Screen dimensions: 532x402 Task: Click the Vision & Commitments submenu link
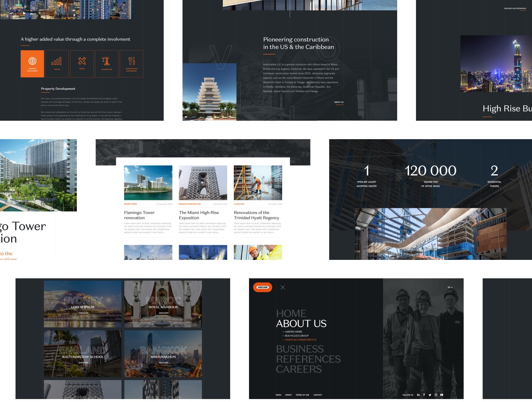[x=300, y=340]
